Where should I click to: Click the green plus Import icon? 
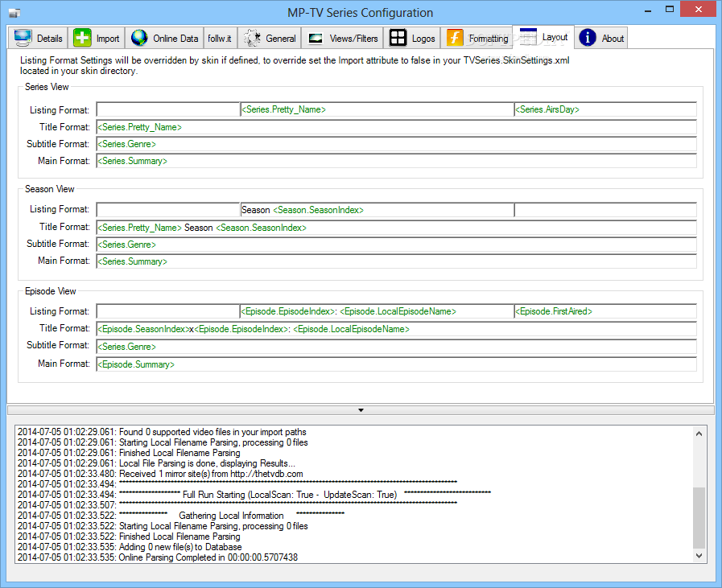click(x=82, y=38)
